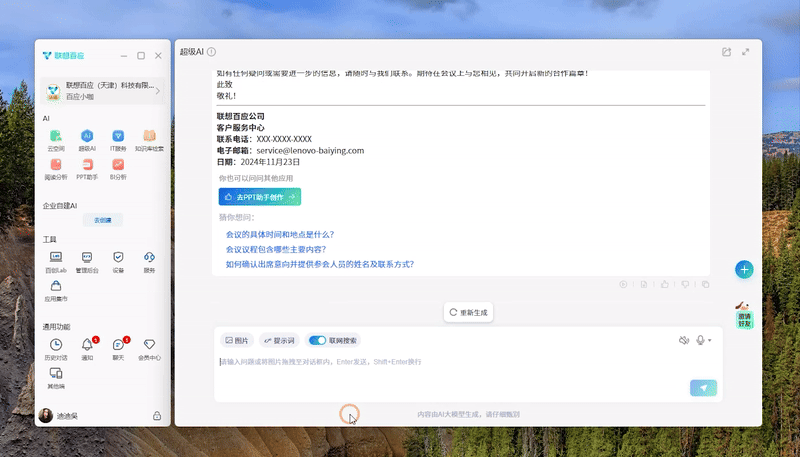Open the 服务 service tool
800x457 pixels.
[x=149, y=262]
